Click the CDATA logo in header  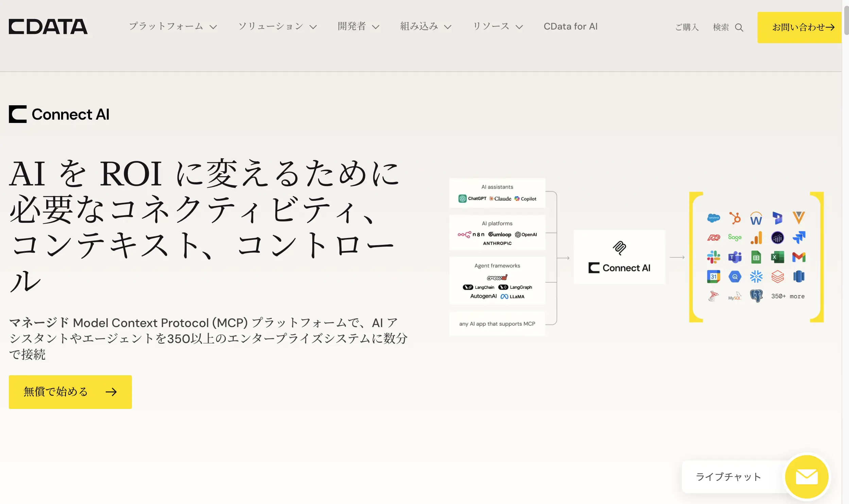coord(48,26)
